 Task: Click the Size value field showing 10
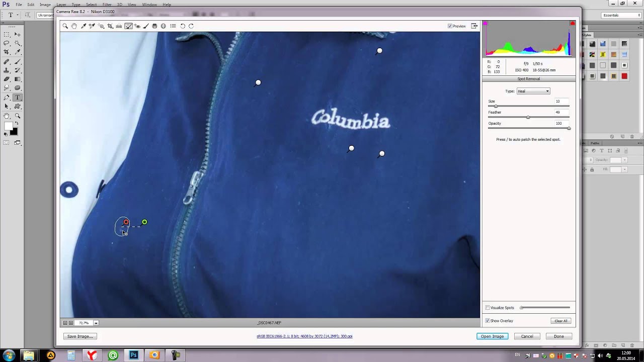(561, 101)
